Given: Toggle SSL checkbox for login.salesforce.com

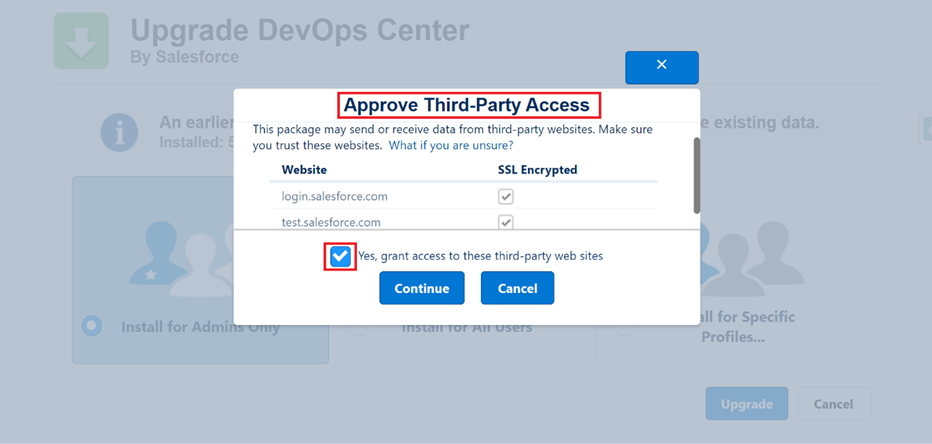Looking at the screenshot, I should pyautogui.click(x=506, y=197).
